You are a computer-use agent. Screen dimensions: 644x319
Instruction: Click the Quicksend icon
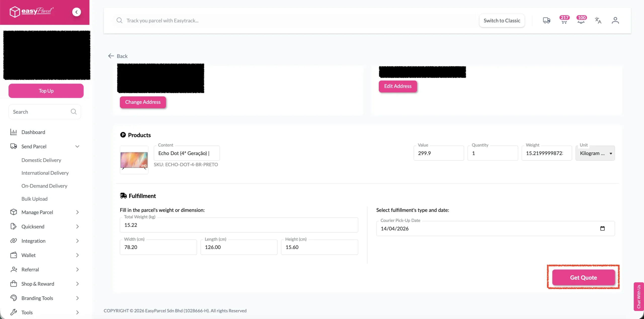(14, 226)
